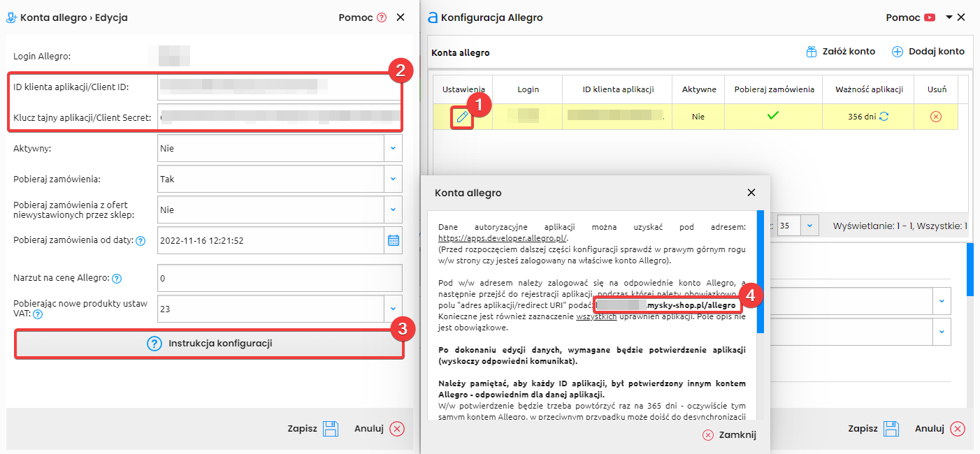This screenshot has width=980, height=454.
Task: Close the dialog with the "Zamknij" button
Action: click(728, 434)
